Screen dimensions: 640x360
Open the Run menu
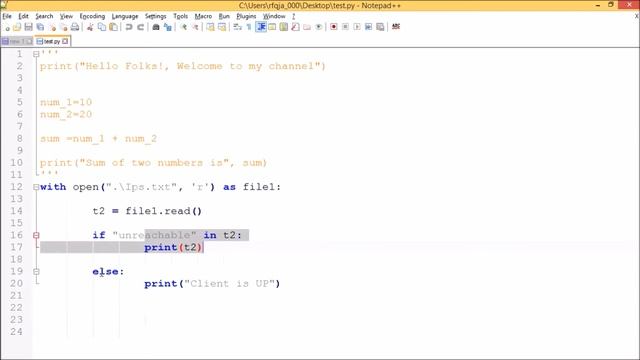tap(224, 16)
